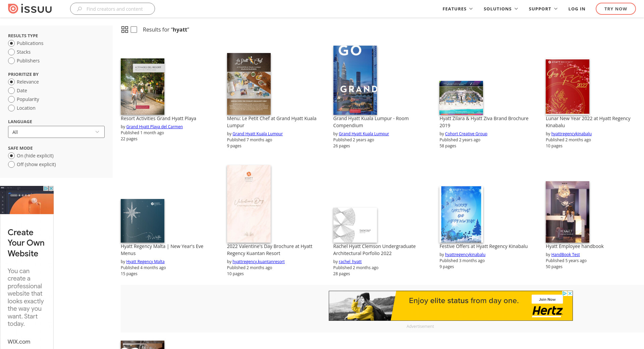Prioritize results by Popularity

click(x=11, y=99)
